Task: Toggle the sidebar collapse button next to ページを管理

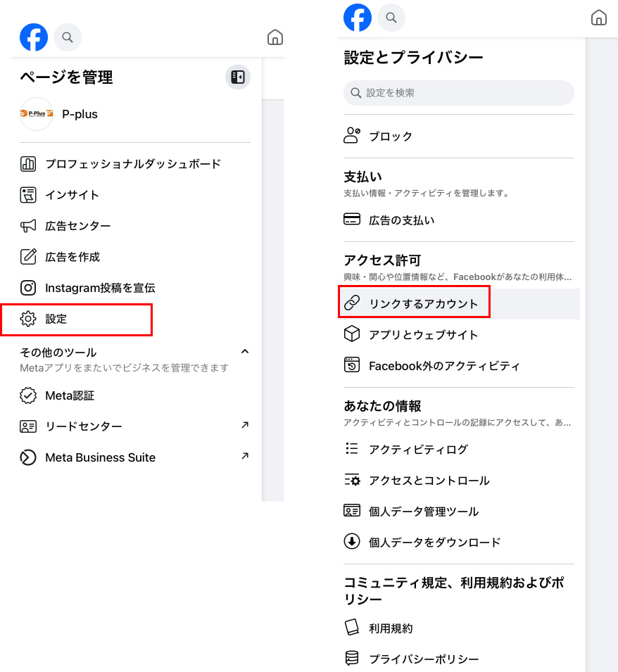Action: tap(238, 77)
